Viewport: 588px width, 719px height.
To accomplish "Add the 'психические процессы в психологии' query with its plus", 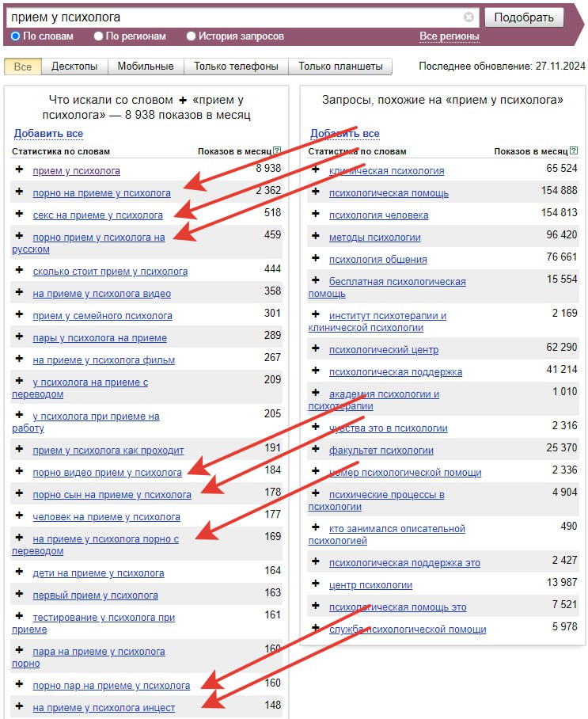I will (315, 493).
